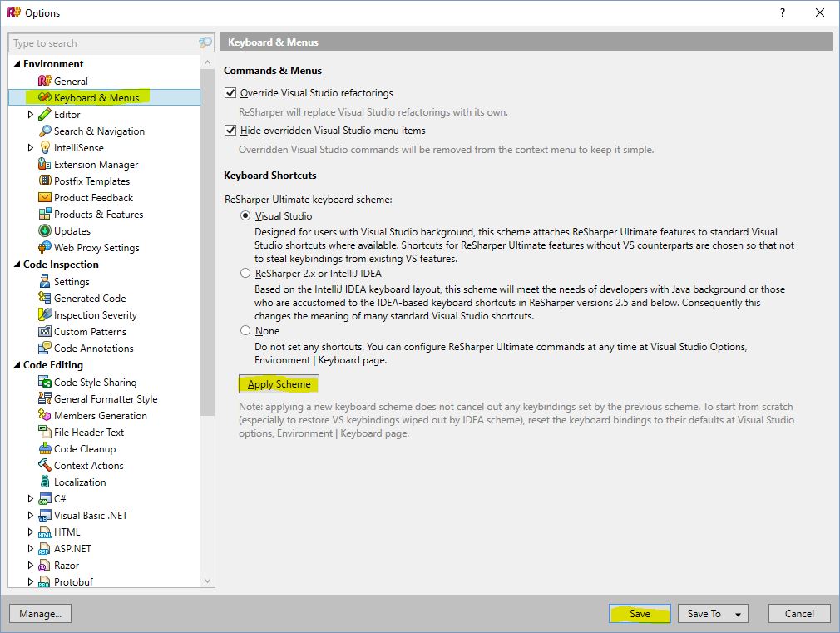
Task: Click the IntelliSense lightbulb icon
Action: click(44, 147)
